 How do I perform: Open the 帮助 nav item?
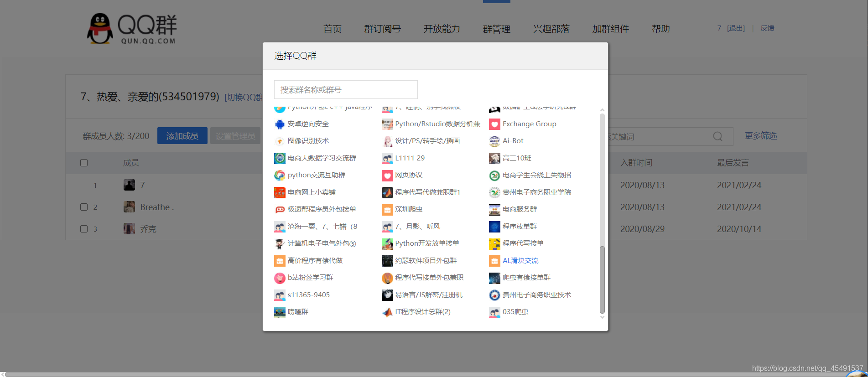coord(660,29)
